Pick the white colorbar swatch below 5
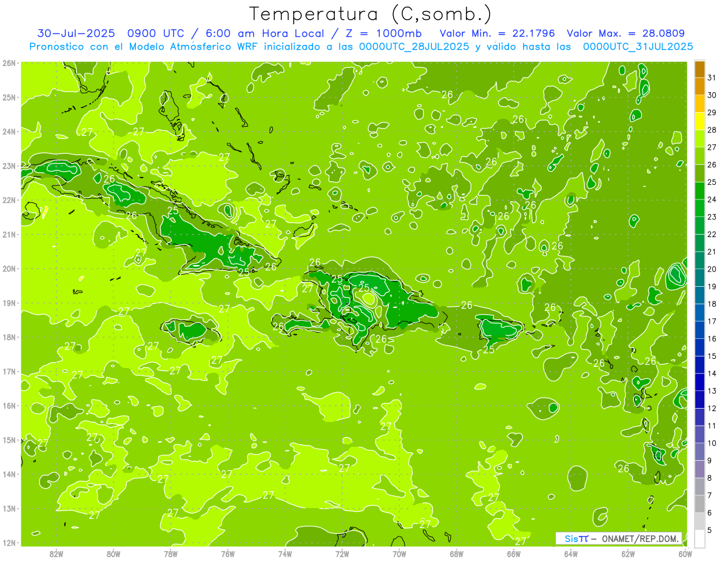 point(699,538)
